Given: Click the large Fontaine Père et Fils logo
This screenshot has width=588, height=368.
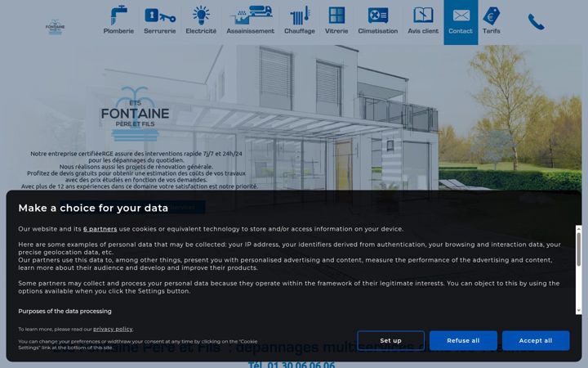Looking at the screenshot, I should 135,114.
